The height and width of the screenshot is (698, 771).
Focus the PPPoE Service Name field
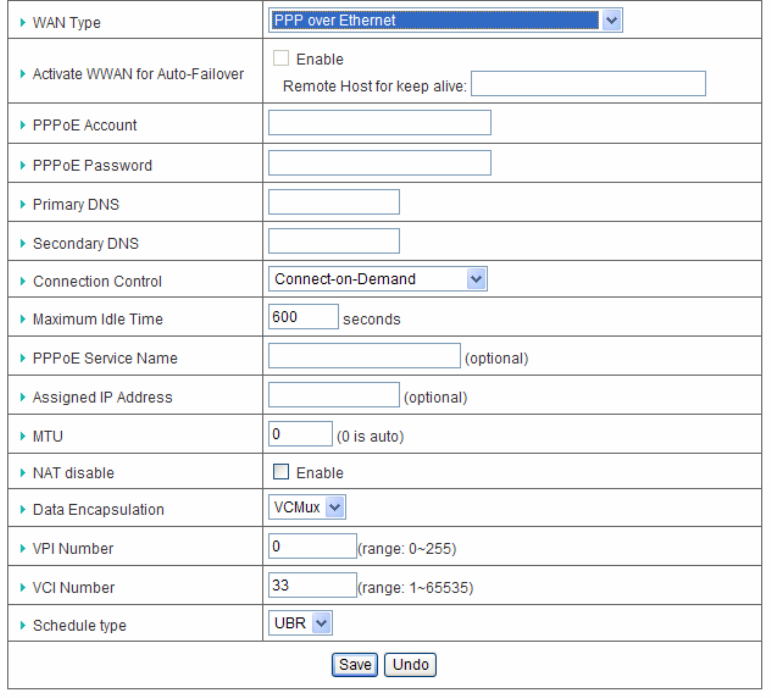[x=364, y=356]
